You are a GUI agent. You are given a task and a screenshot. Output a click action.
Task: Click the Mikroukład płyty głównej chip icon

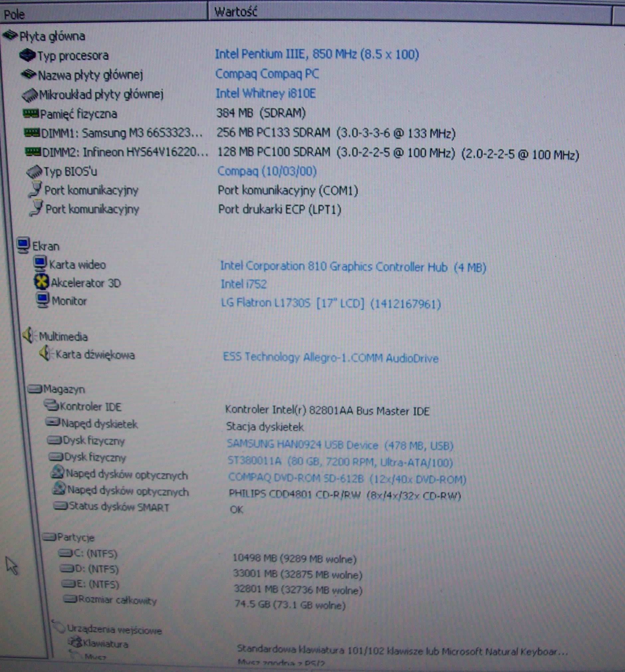(30, 95)
